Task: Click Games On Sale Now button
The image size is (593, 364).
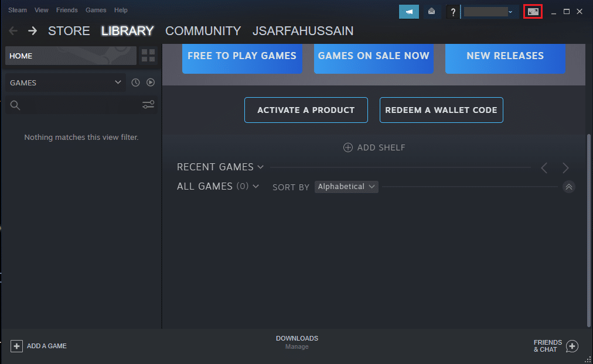Action: 374,59
